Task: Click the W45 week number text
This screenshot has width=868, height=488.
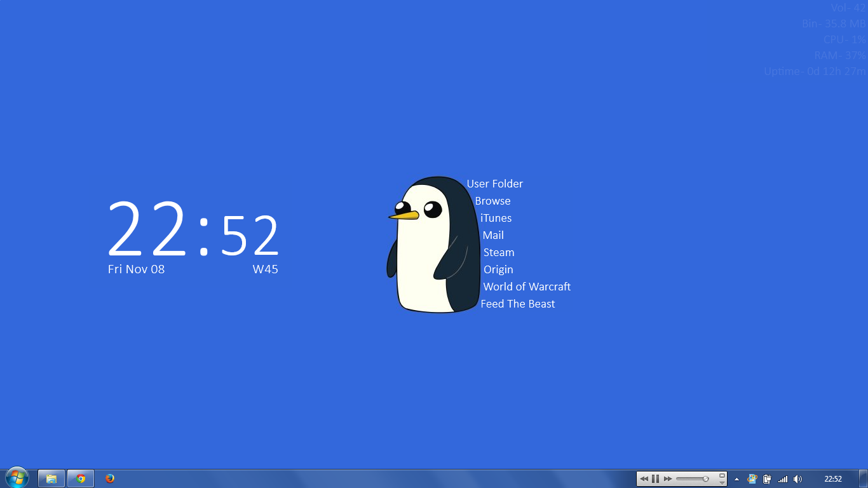Action: [x=266, y=269]
